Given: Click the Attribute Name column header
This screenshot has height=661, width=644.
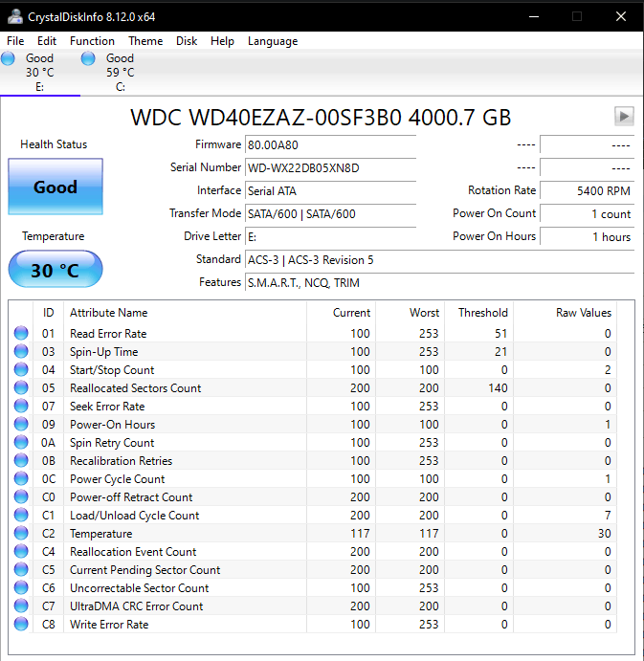Looking at the screenshot, I should [185, 313].
